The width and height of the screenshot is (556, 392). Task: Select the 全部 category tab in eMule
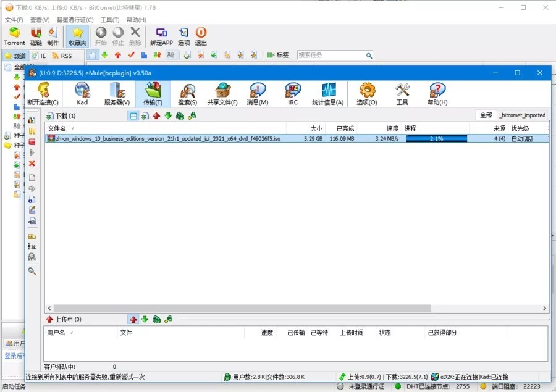tap(486, 115)
